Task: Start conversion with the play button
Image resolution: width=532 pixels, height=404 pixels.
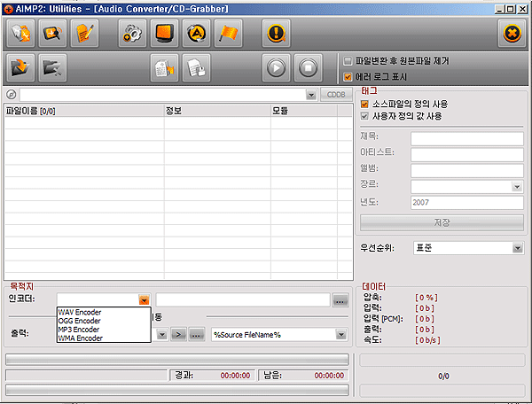Action: point(276,67)
